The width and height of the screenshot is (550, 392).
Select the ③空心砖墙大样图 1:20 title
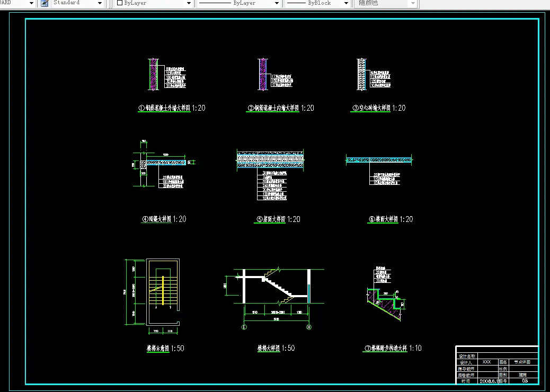(x=378, y=108)
